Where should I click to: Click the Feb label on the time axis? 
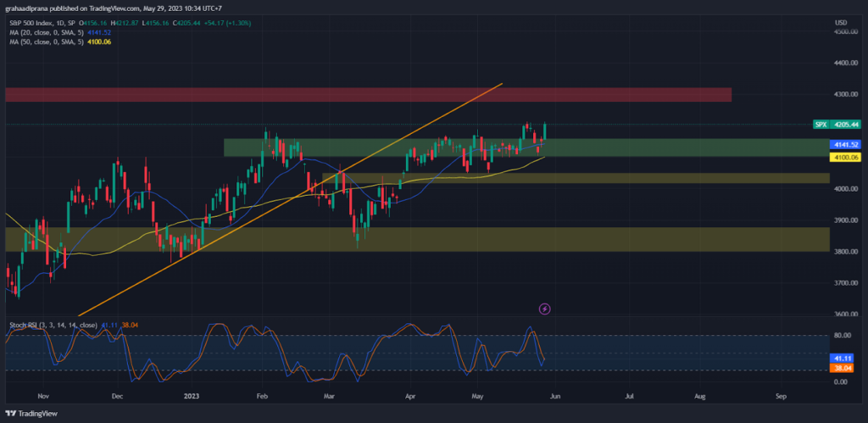263,397
